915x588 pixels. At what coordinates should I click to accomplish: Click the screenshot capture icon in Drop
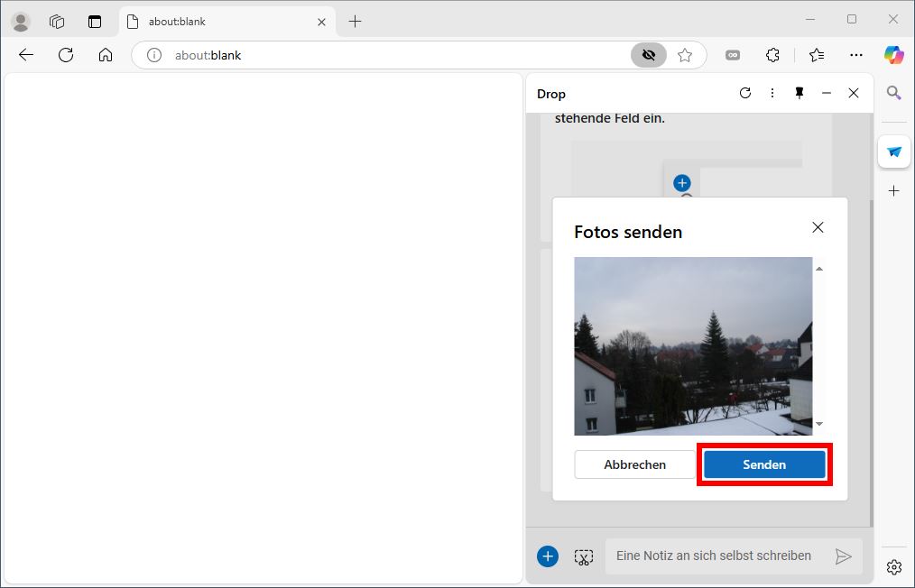point(584,556)
